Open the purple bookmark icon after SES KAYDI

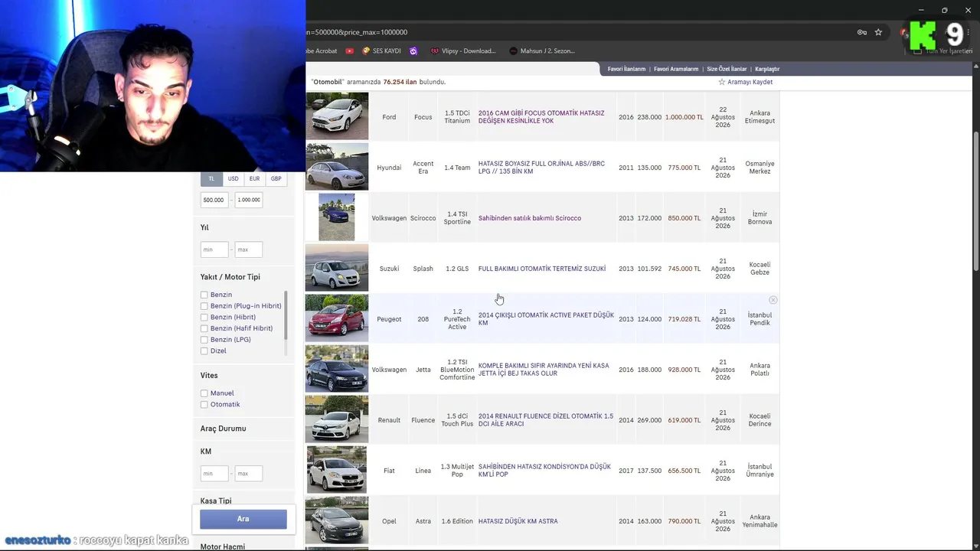413,51
